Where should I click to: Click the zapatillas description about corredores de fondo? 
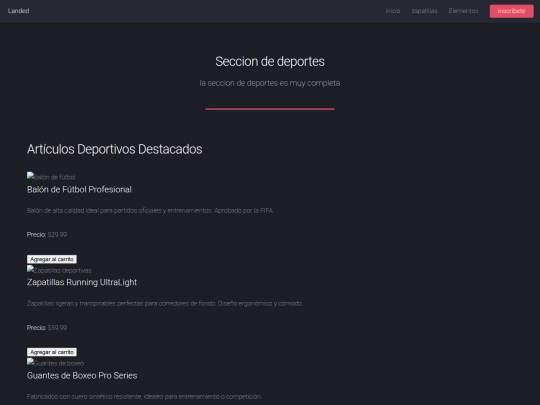tap(165, 303)
